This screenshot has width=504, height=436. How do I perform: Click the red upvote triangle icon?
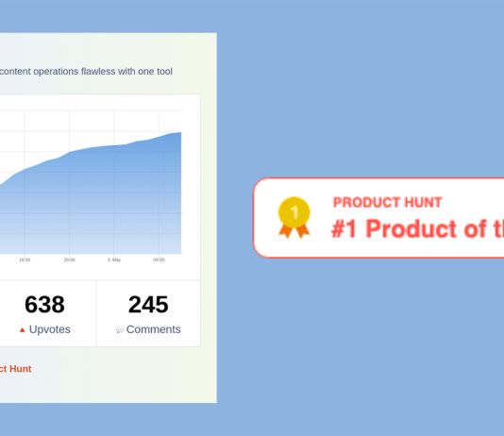[22, 329]
